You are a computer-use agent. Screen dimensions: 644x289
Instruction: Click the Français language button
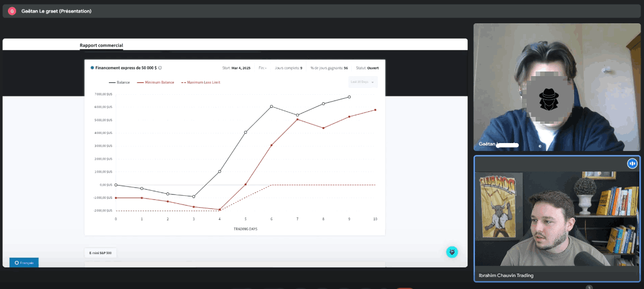[24, 262]
